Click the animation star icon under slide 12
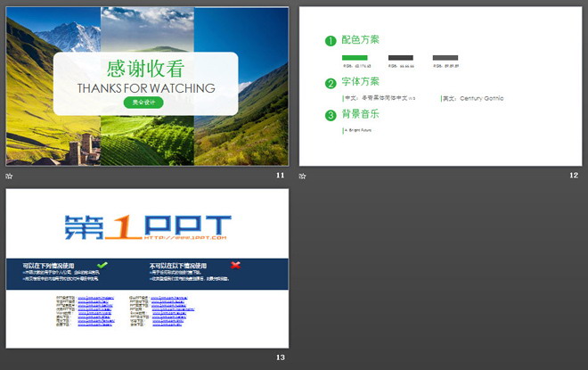The width and height of the screenshot is (588, 370). tap(303, 176)
